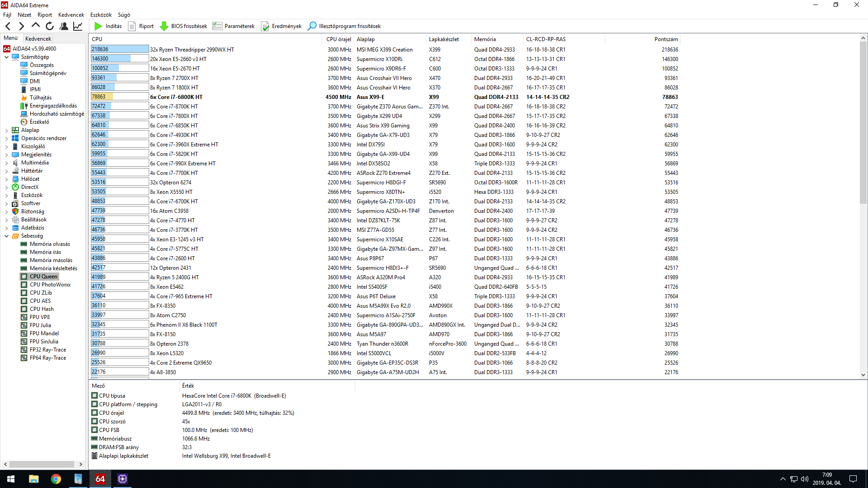The image size is (868, 488).
Task: Open the Riport document icon
Action: click(132, 26)
